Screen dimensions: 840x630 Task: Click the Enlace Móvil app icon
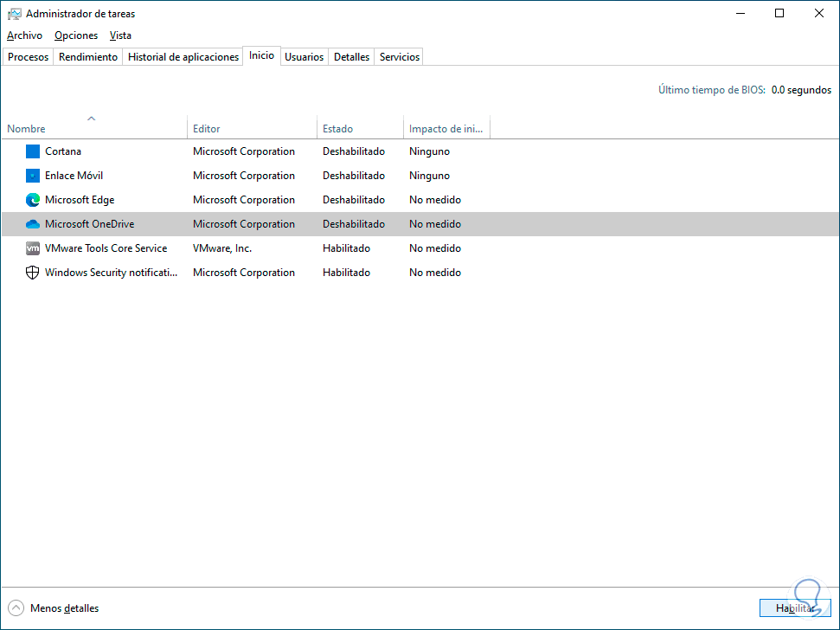[33, 176]
